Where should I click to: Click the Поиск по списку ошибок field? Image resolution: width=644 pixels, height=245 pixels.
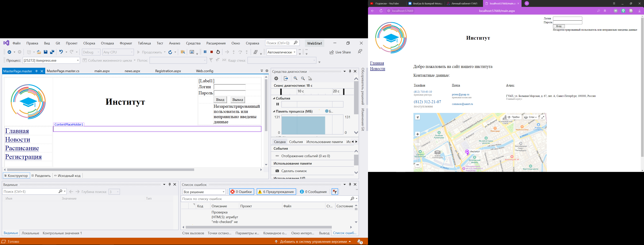coord(269,199)
